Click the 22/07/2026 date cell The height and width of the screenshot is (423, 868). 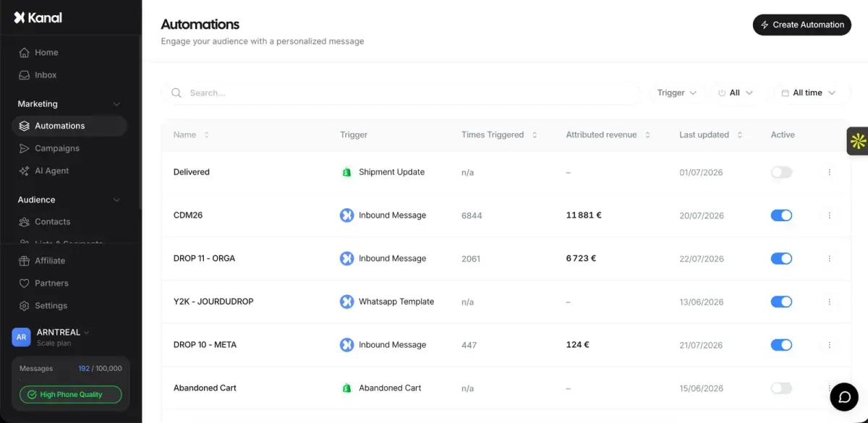click(x=702, y=259)
